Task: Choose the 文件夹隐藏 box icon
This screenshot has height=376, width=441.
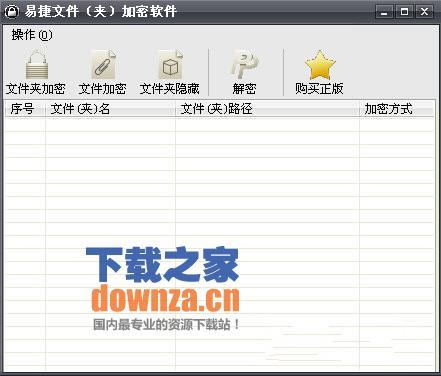Action: 170,65
